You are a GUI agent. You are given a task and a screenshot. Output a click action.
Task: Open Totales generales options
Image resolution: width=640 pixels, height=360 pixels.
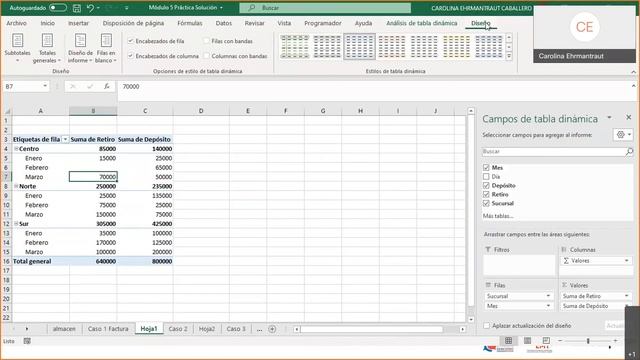[47, 48]
